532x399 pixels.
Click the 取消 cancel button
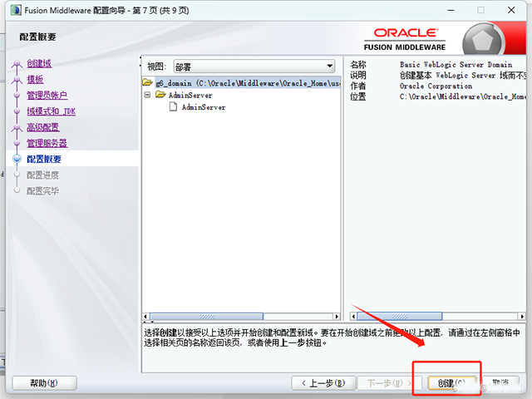tap(500, 383)
